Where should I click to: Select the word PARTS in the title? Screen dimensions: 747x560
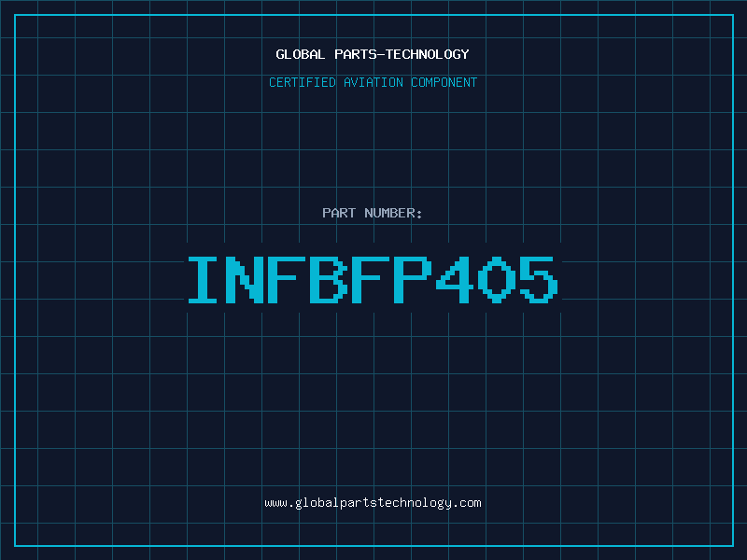(356, 54)
